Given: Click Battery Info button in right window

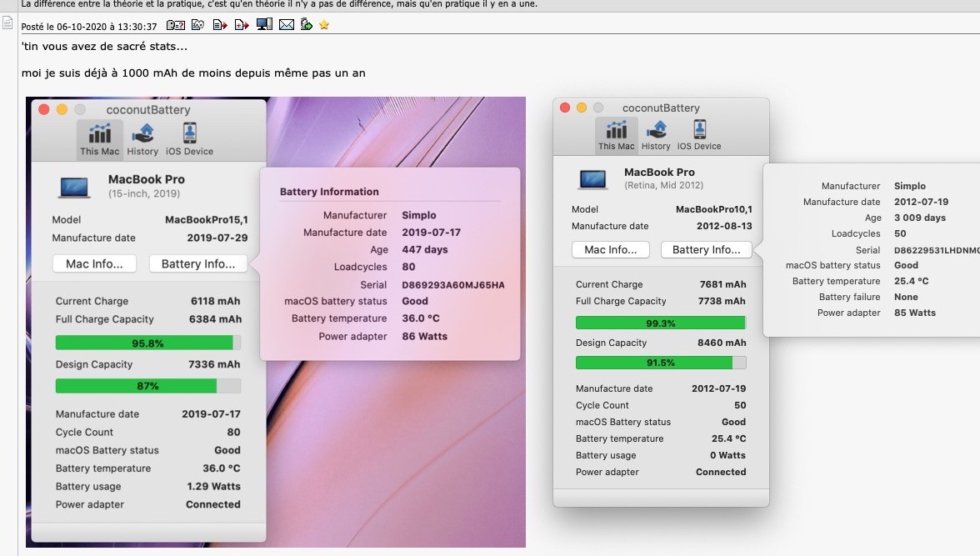Looking at the screenshot, I should click(706, 249).
